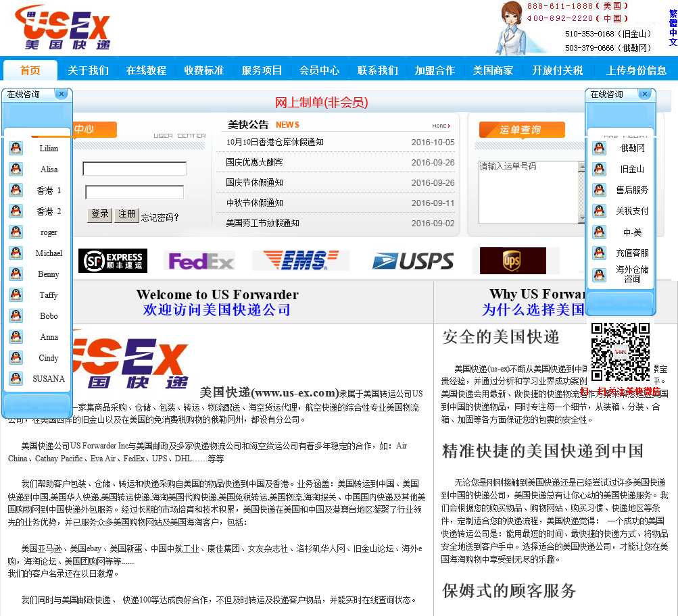678x616 pixels.
Task: Click the QQ icon beside 旧金山
Action: pos(600,169)
